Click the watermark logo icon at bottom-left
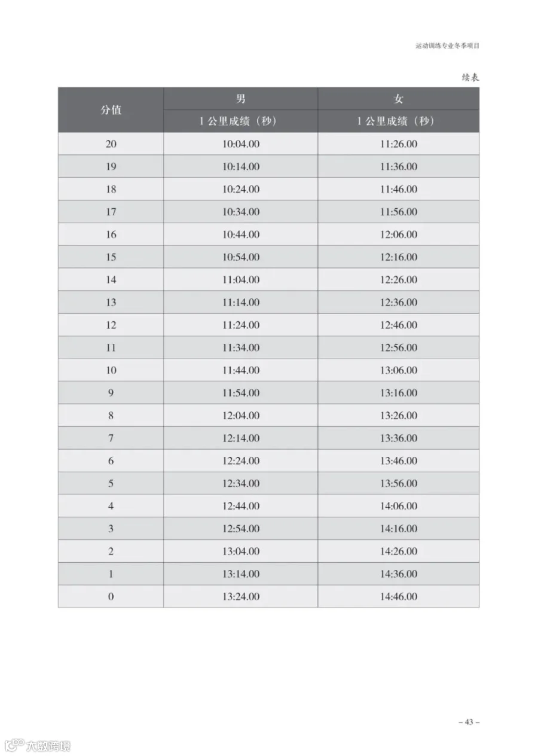This screenshot has height=756, width=538. 13,746
